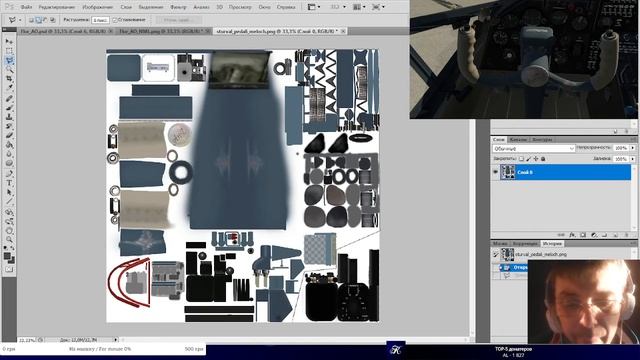Switch to the Fice_AO.psd document tab
The width and height of the screenshot is (640, 360).
click(x=66, y=31)
